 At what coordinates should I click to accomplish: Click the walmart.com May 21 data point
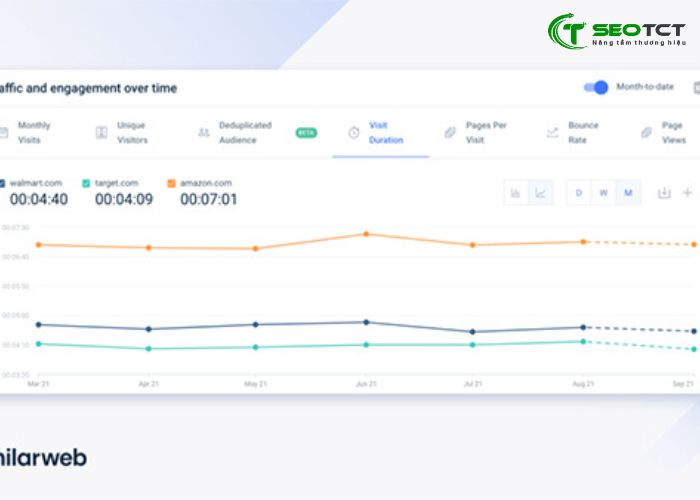pyautogui.click(x=255, y=325)
